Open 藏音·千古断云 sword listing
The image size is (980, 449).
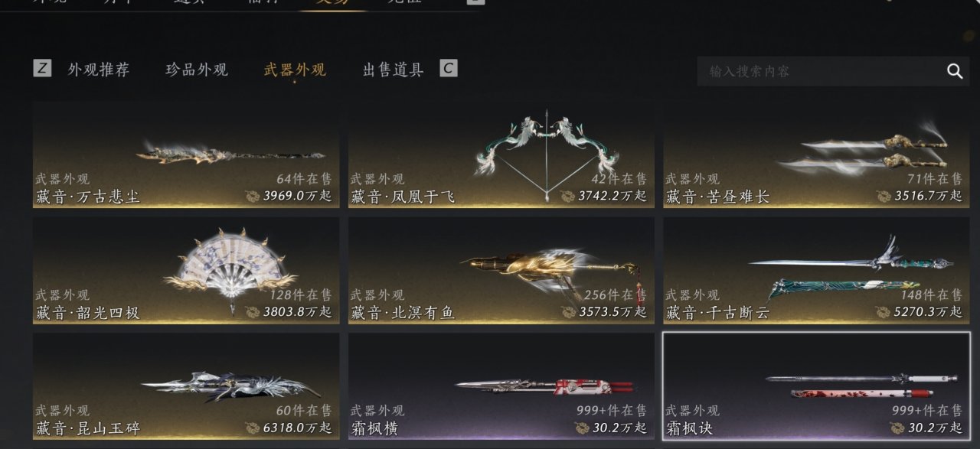coord(816,270)
